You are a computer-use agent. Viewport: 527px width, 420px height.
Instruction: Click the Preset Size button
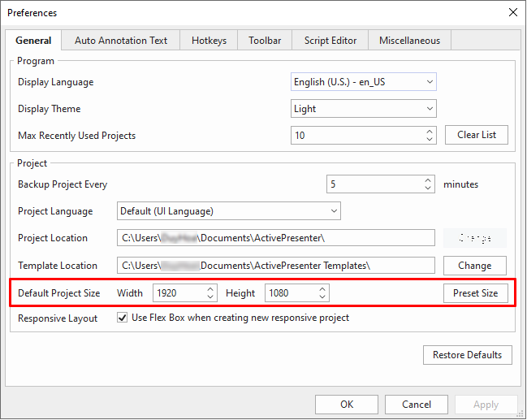click(476, 292)
